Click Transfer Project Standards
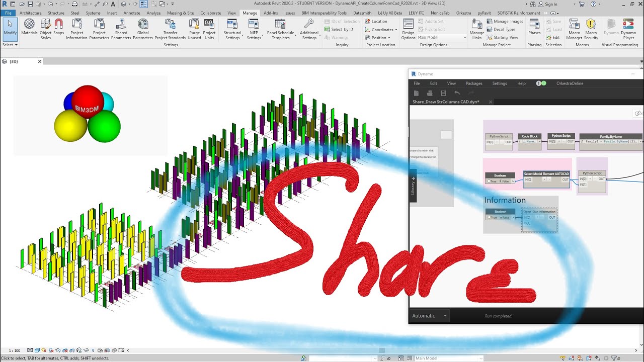The height and width of the screenshot is (362, 644). tap(170, 28)
